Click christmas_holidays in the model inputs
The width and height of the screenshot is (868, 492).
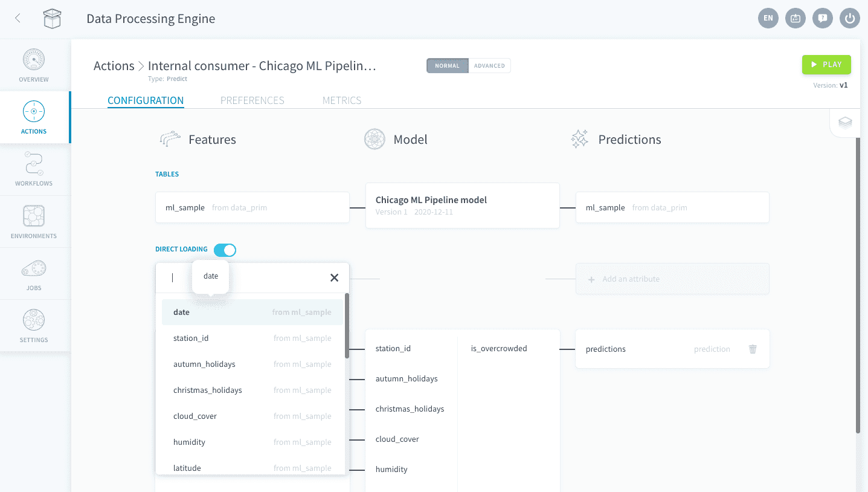tap(410, 409)
